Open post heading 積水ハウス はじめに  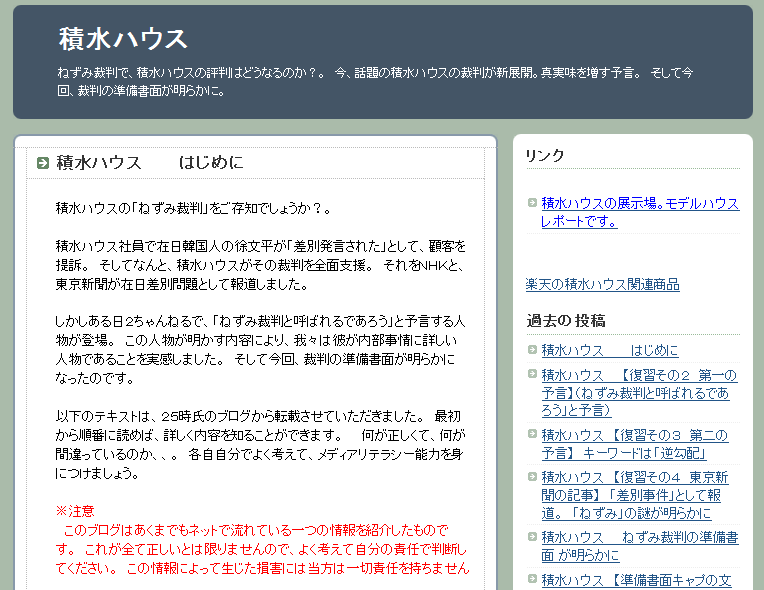(x=150, y=162)
